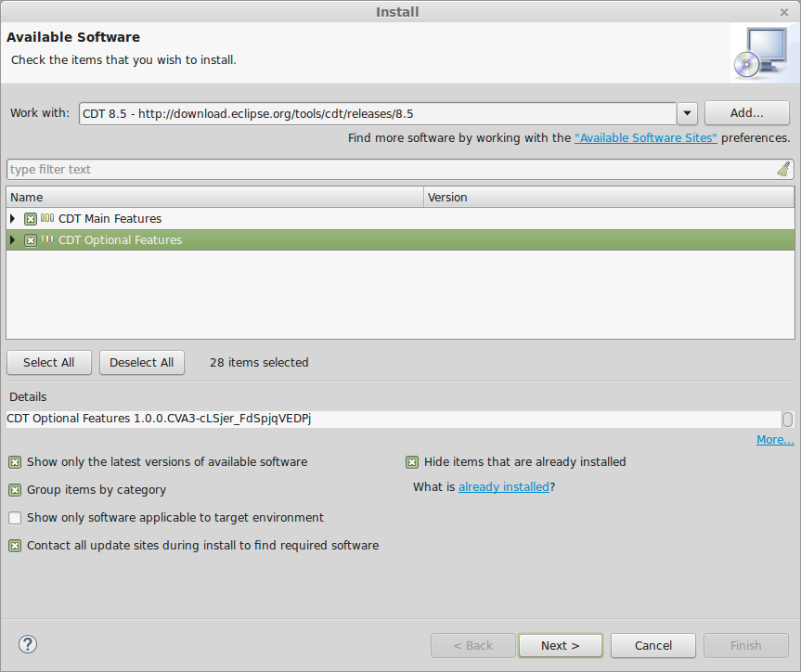
Task: Clear filter text with the broom icon
Action: pyautogui.click(x=783, y=169)
